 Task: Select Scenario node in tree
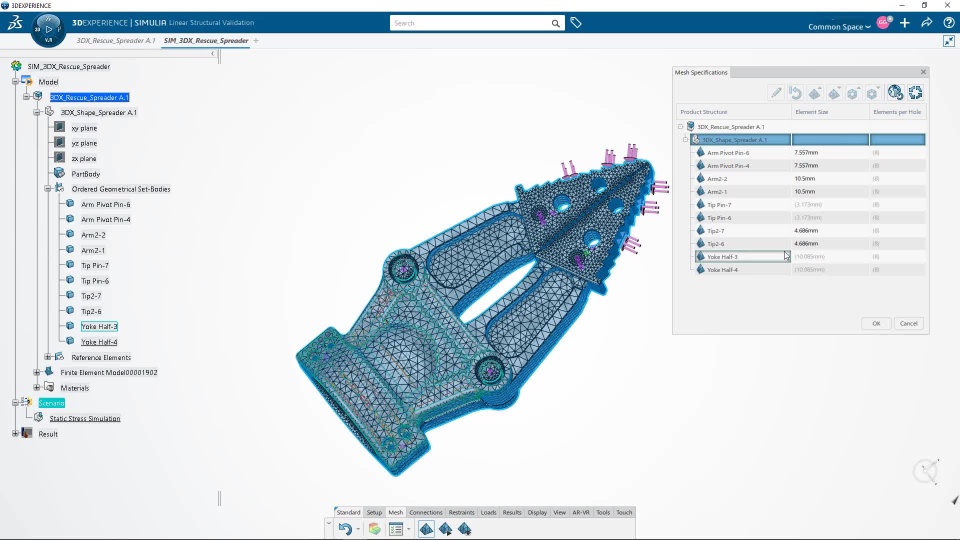click(x=51, y=403)
